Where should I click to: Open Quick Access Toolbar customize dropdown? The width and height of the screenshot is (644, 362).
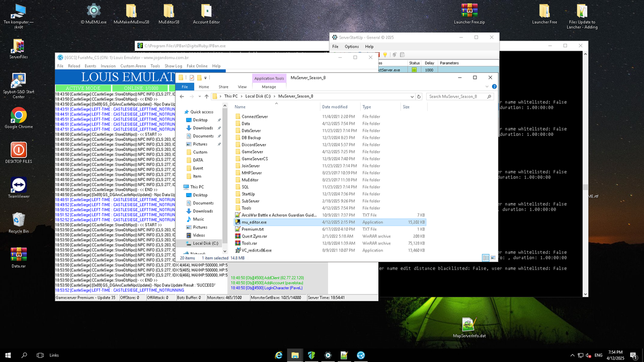[206, 77]
